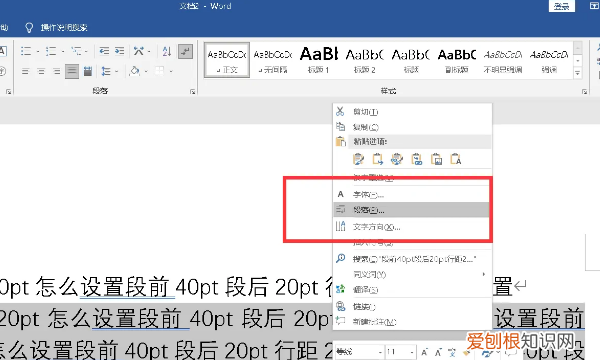This screenshot has width=600, height=360.
Task: Choose the third paste option icon
Action: tap(397, 159)
